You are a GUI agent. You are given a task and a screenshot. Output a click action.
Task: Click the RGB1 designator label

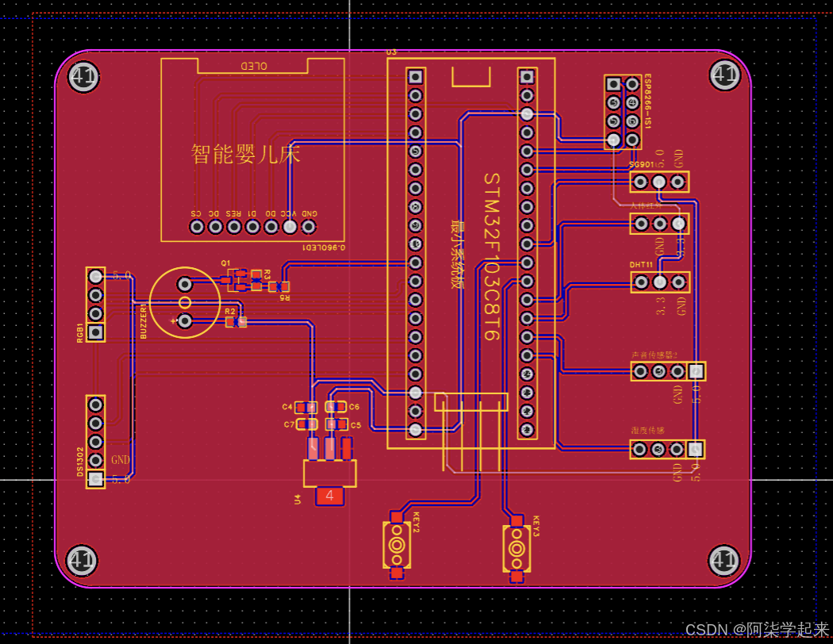point(79,332)
